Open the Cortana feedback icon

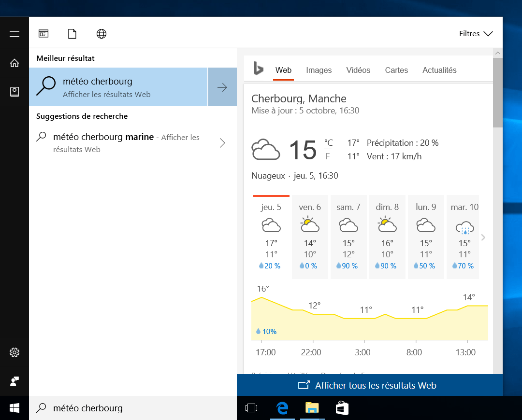coord(14,381)
